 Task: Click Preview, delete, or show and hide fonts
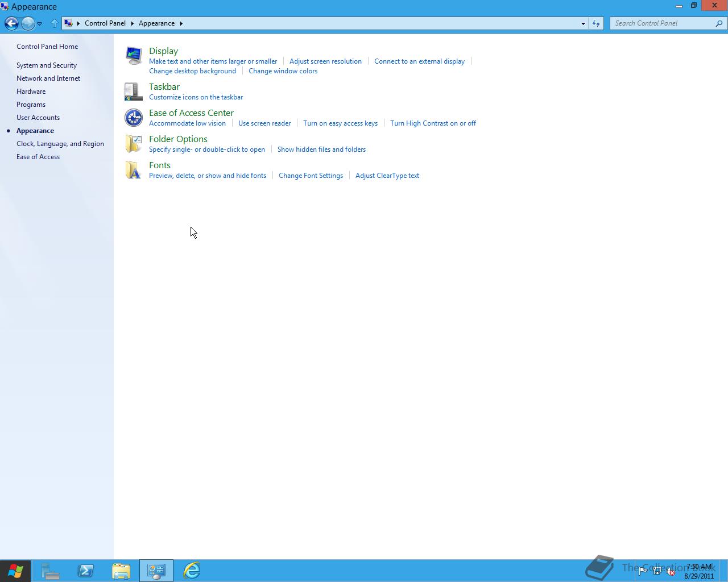point(208,176)
